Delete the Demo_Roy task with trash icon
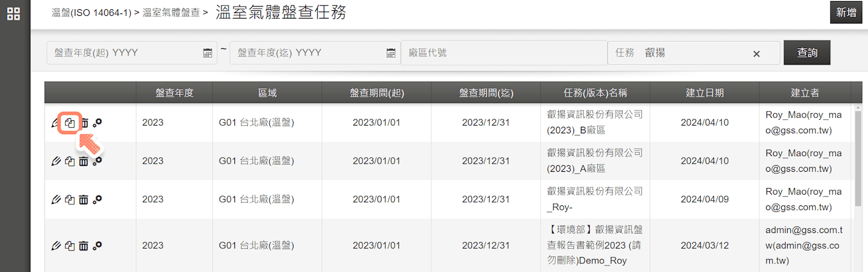 point(84,246)
